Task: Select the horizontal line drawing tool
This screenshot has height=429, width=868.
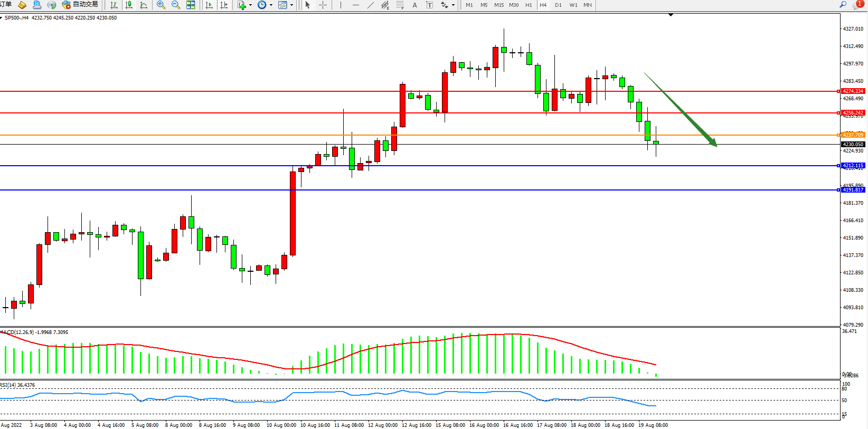Action: [x=356, y=5]
